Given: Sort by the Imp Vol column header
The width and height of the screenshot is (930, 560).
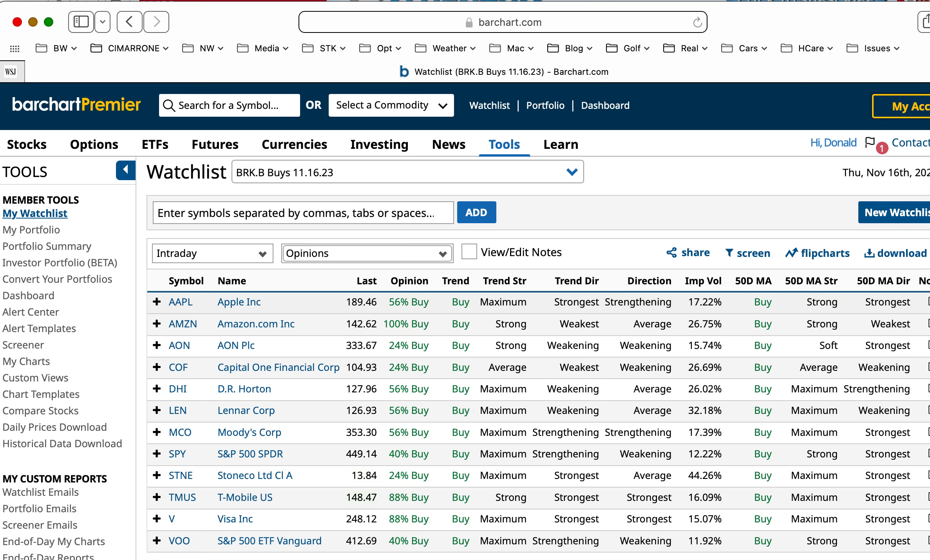Looking at the screenshot, I should pos(703,281).
